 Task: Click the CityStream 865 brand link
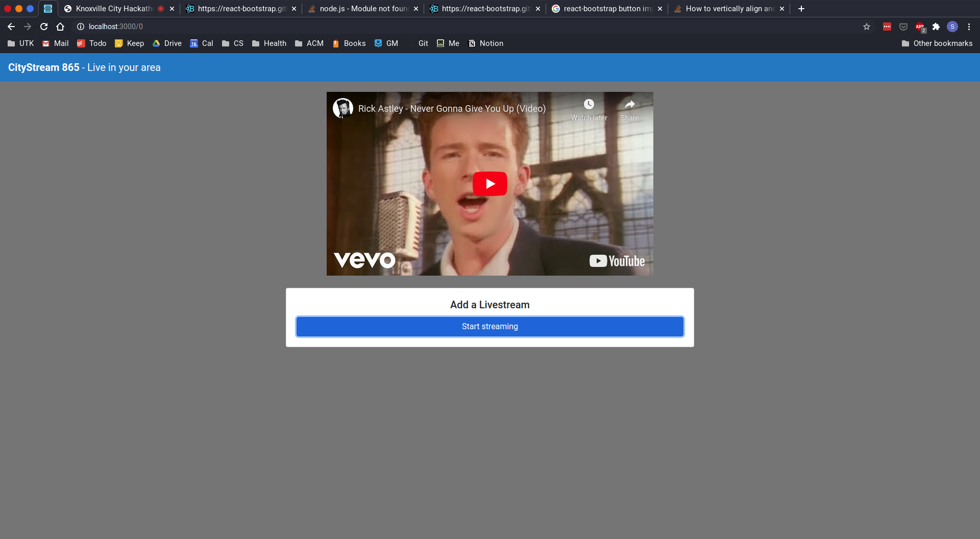pos(44,67)
